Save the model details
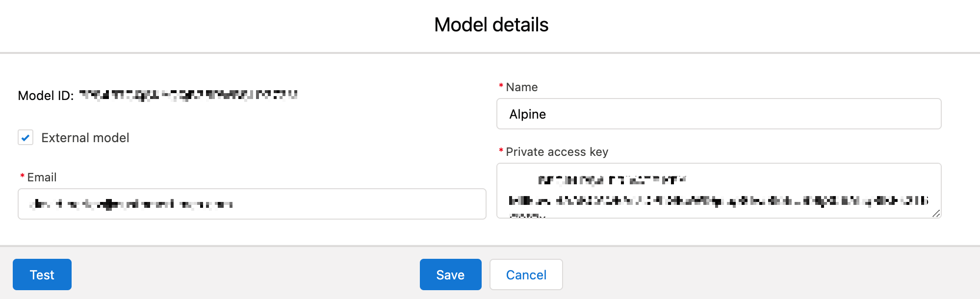 pyautogui.click(x=450, y=274)
